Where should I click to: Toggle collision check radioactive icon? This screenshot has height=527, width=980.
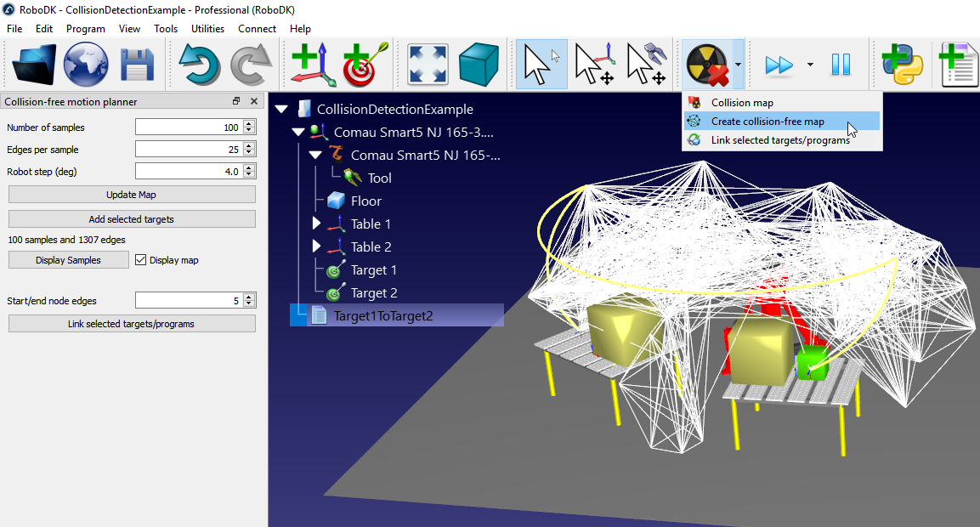[707, 65]
